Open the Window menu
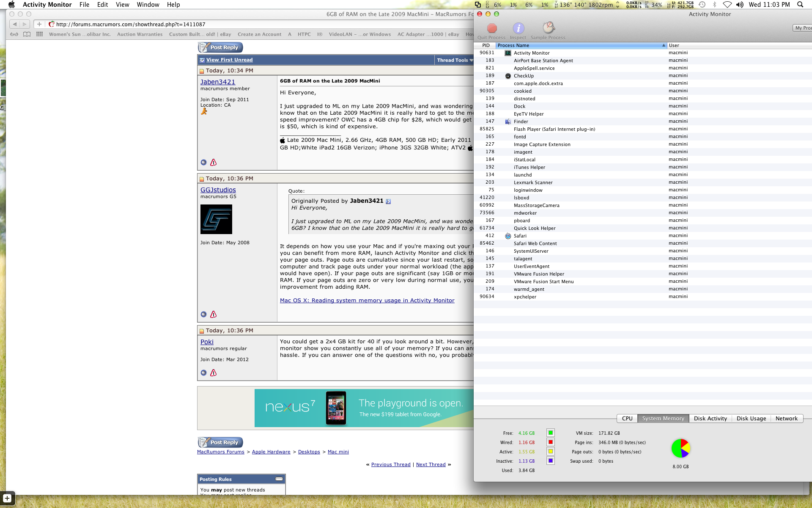This screenshot has height=508, width=812. coord(148,5)
